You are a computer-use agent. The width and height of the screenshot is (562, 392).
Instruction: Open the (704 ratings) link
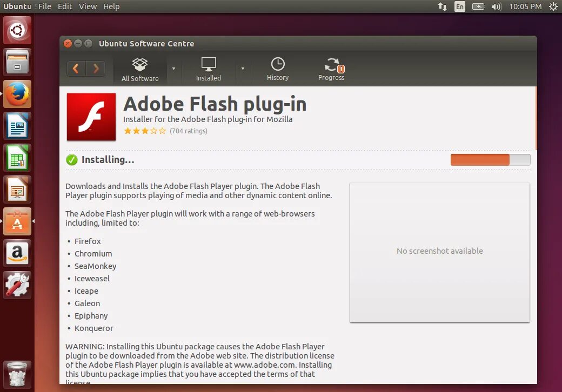click(189, 131)
